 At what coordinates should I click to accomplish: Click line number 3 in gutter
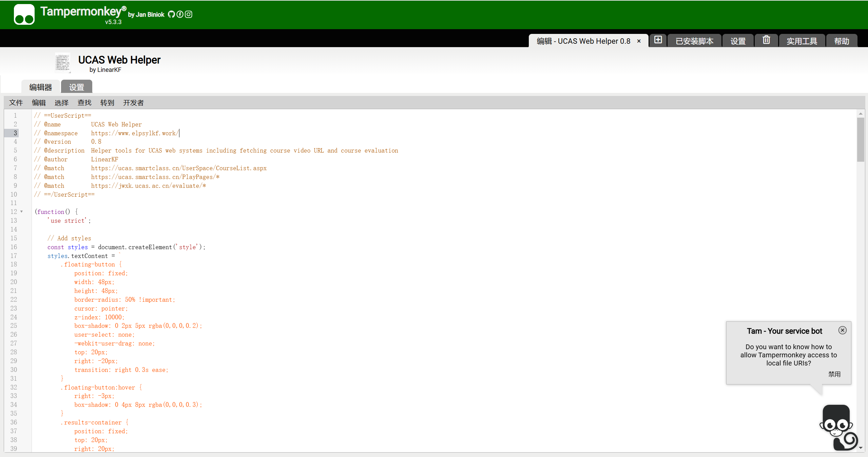click(15, 133)
